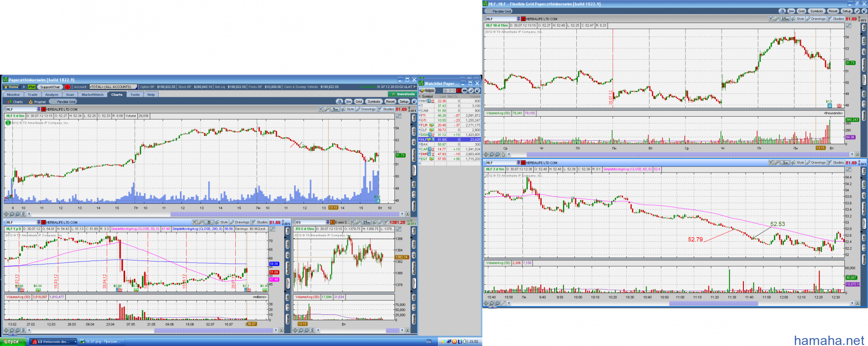
Task: Toggle L2 side panel on HLF daily chart
Action: pos(288,308)
